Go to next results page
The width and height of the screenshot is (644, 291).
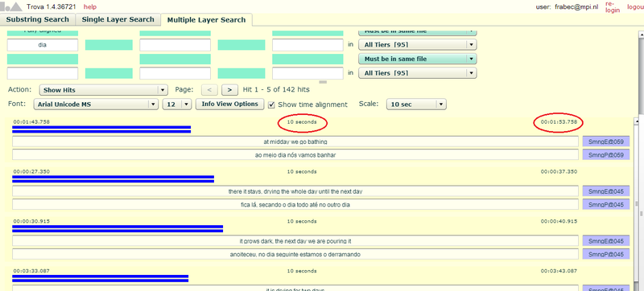(x=229, y=90)
